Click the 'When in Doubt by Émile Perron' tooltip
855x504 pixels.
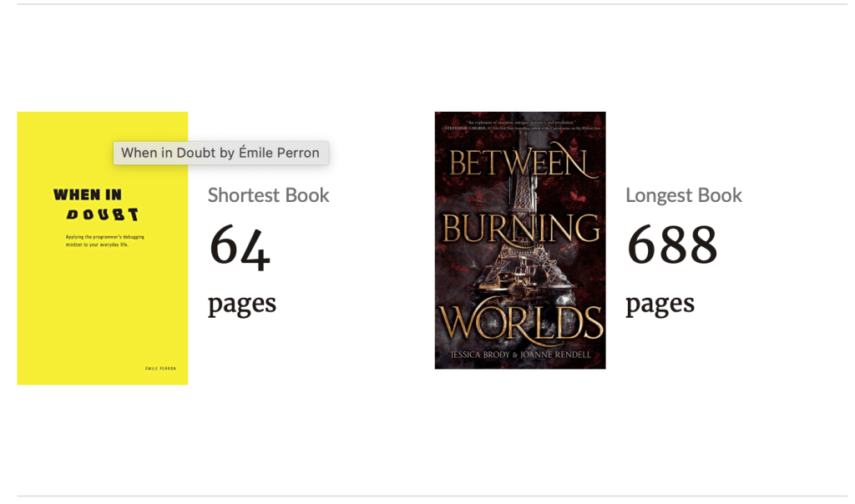pyautogui.click(x=220, y=153)
